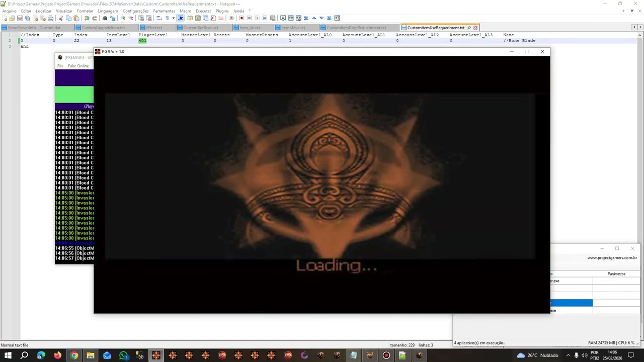Minimize the PG 97d + 1.0 game window

[x=512, y=51]
